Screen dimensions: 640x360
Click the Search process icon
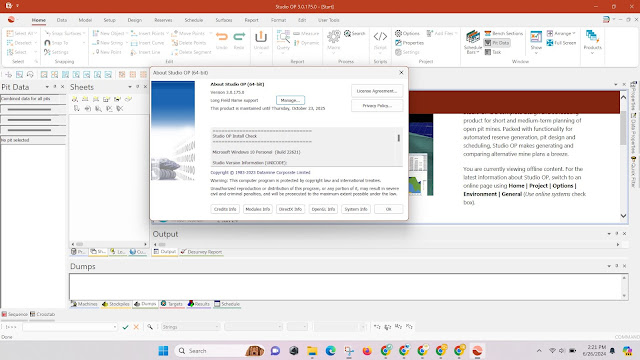point(354,33)
